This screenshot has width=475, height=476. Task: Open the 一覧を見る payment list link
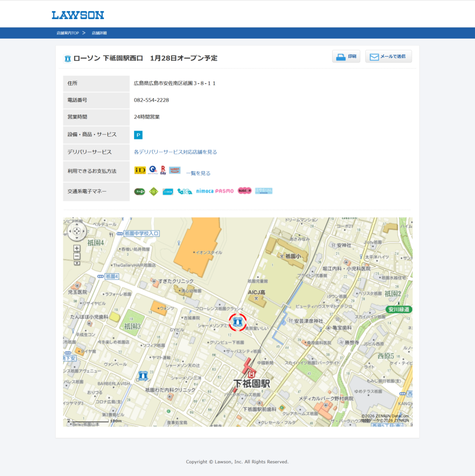click(198, 173)
